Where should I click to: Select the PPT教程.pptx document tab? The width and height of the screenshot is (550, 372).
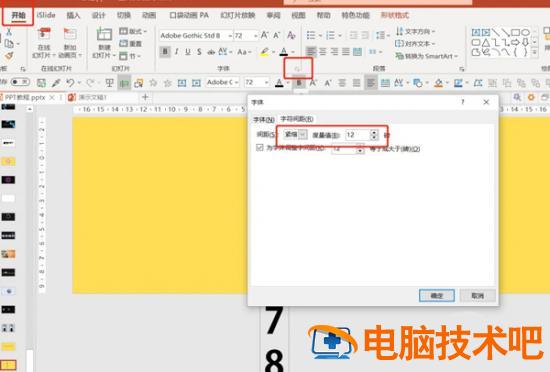coord(25,97)
